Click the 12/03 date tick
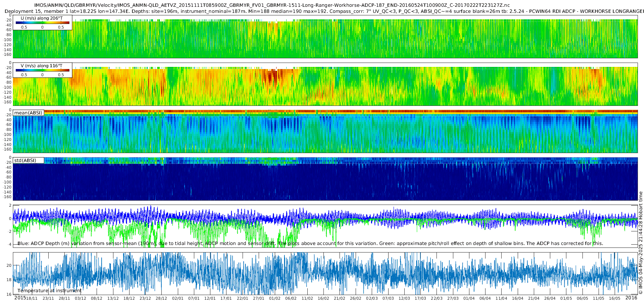The image size is (644, 304). point(404,298)
